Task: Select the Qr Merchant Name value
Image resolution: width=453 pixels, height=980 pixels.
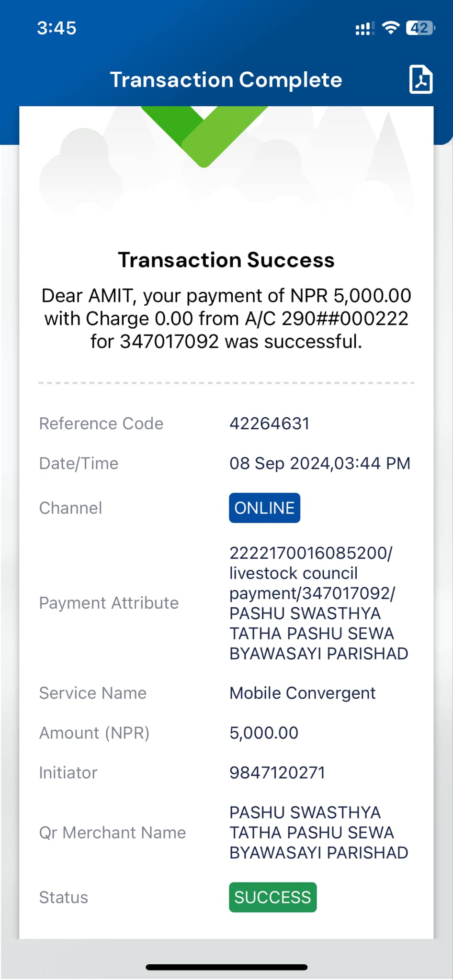Action: [318, 833]
